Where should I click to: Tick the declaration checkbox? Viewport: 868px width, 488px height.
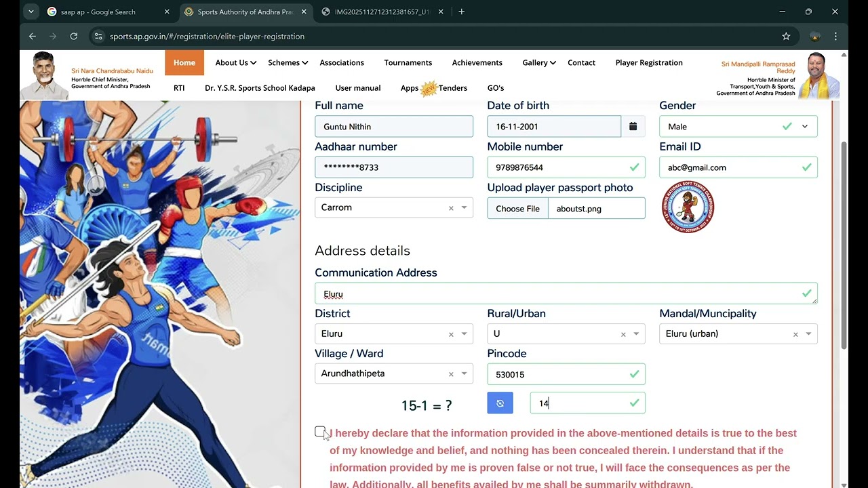click(320, 432)
